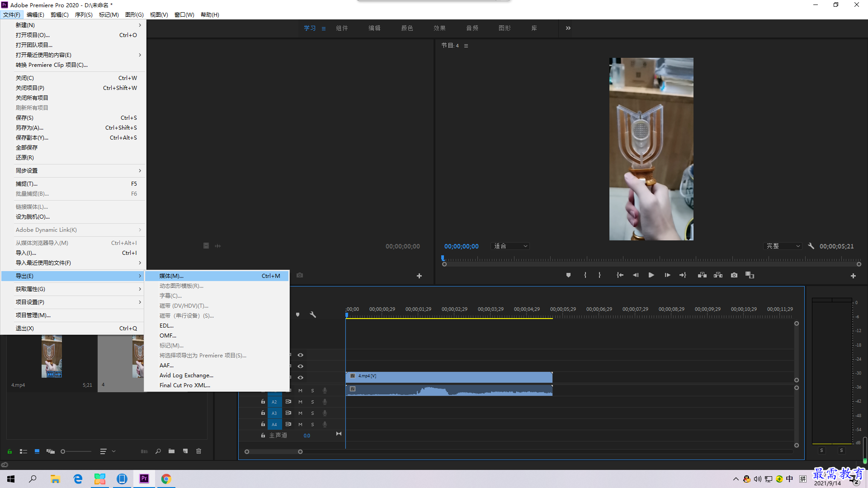Choose 退出(X) from File menu
The image size is (868, 488).
[x=73, y=328]
